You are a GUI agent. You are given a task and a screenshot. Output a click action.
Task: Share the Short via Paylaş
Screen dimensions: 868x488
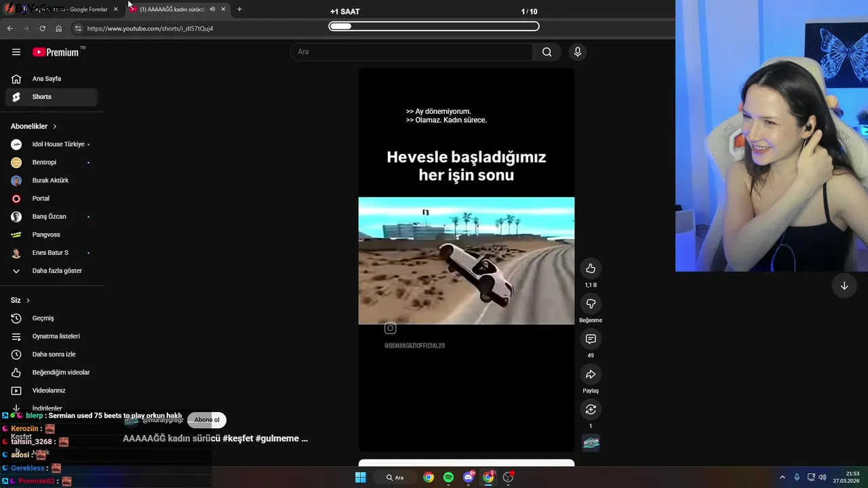coord(591,374)
